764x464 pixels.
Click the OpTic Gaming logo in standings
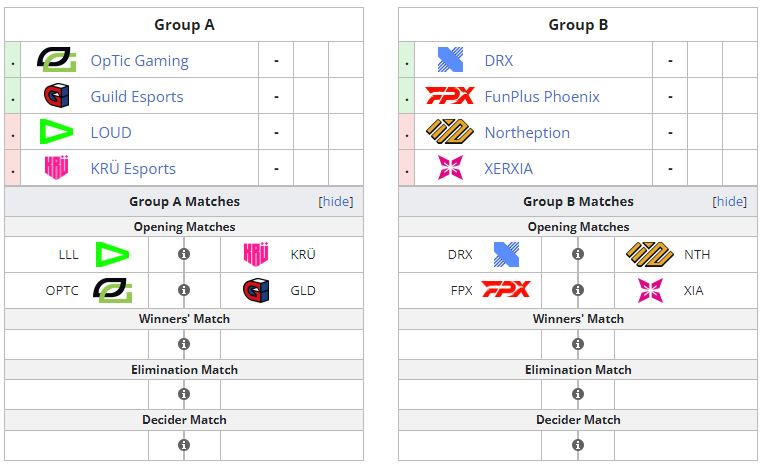(x=56, y=60)
